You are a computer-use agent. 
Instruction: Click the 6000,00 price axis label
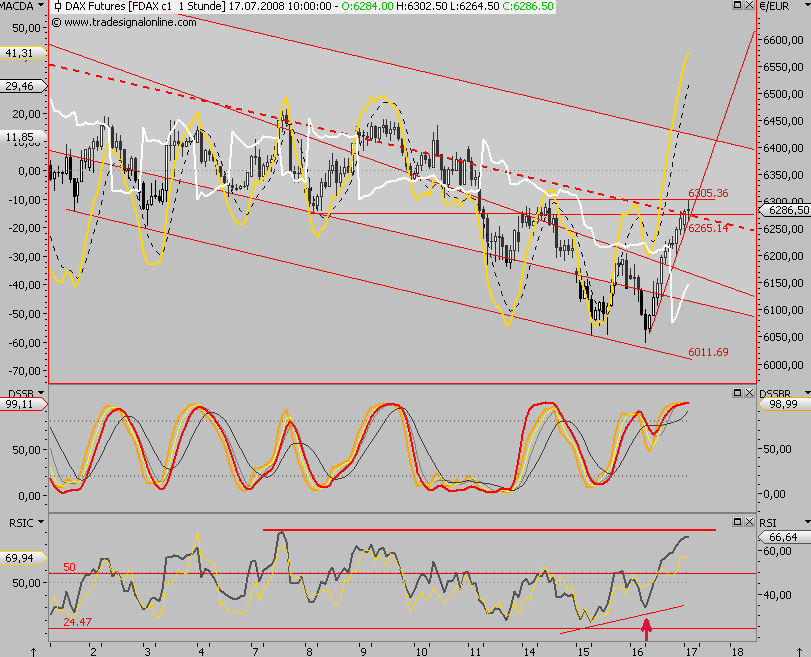[x=784, y=364]
